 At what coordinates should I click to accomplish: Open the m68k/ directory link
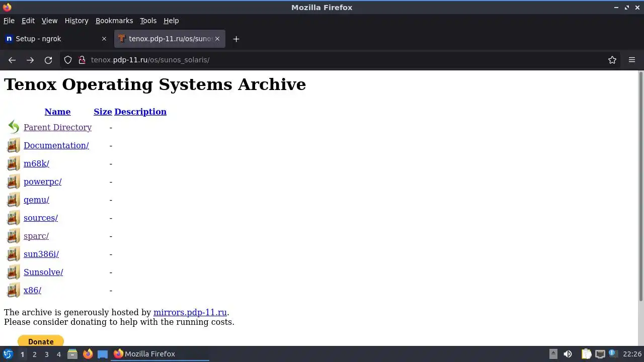pos(36,163)
